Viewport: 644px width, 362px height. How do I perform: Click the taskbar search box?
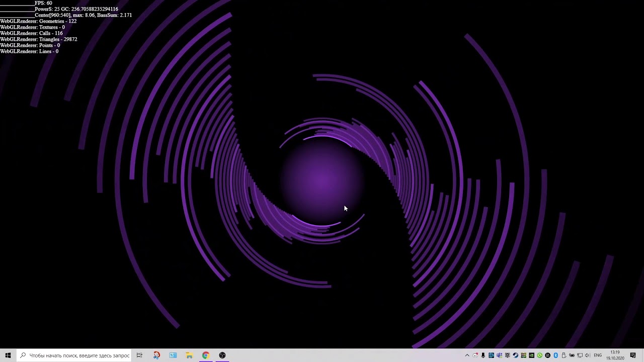(73, 355)
